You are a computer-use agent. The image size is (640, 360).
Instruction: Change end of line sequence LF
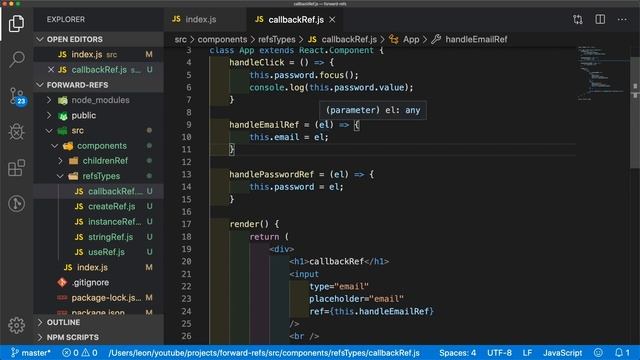point(527,353)
